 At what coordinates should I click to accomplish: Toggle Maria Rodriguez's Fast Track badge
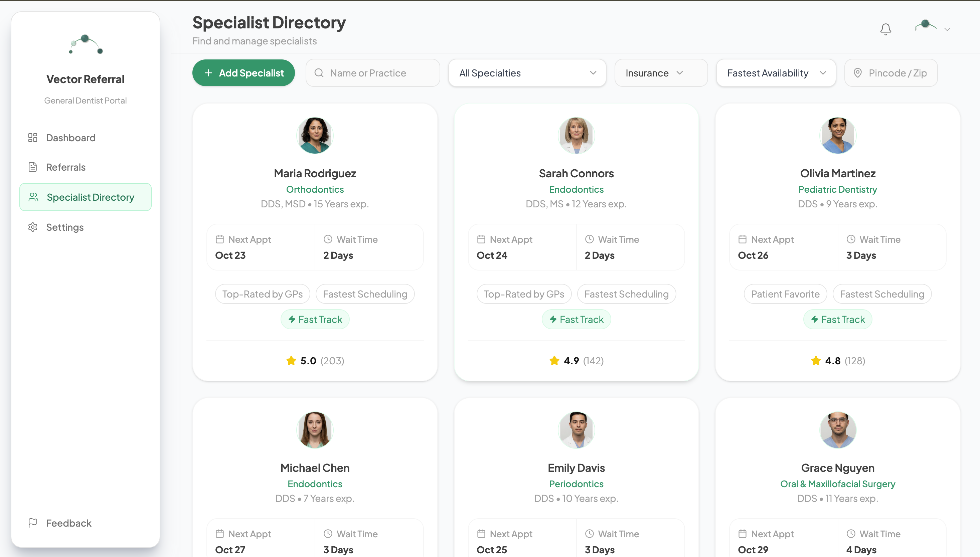[x=315, y=319]
